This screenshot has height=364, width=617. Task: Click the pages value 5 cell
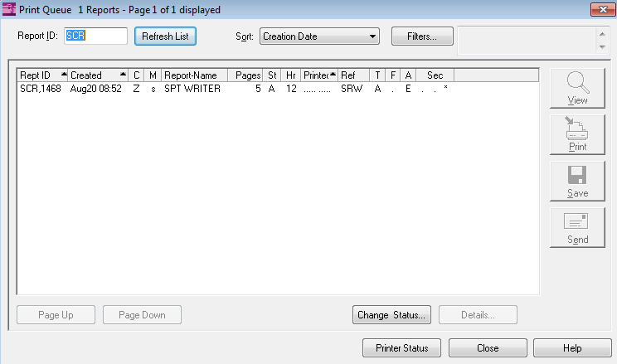click(258, 89)
